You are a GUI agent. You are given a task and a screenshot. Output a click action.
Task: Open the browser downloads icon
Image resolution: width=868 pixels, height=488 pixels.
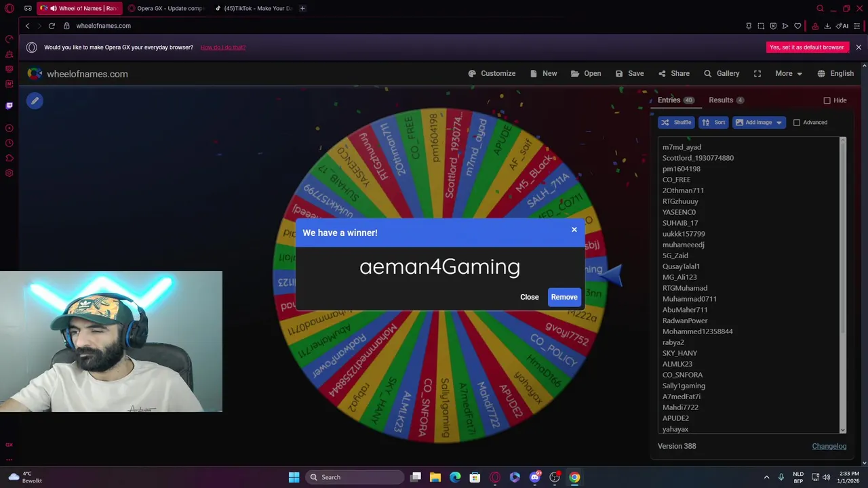(x=827, y=26)
